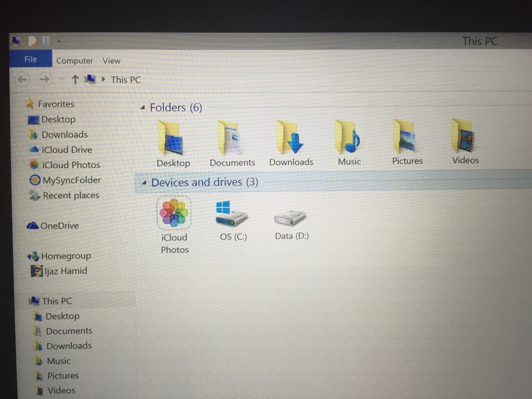
Task: Click the New folder quick access toolbar icon
Action: pos(46,41)
